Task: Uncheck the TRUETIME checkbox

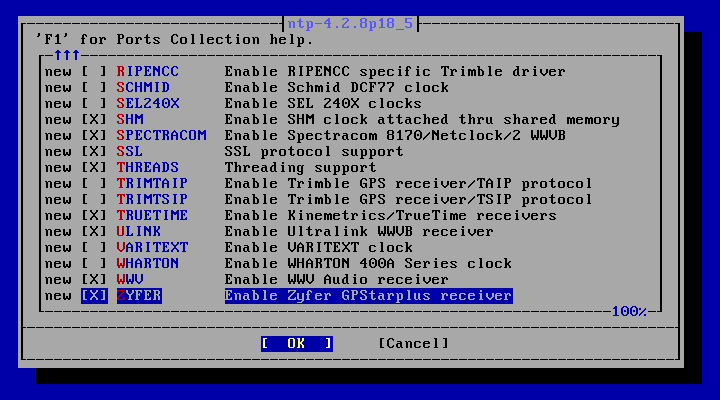Action: coord(94,216)
